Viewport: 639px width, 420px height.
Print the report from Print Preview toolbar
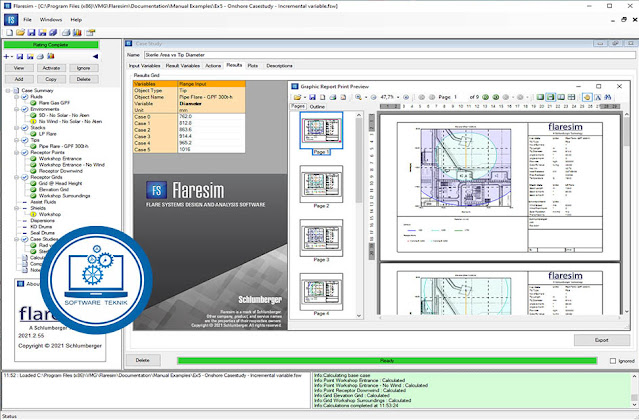point(333,97)
